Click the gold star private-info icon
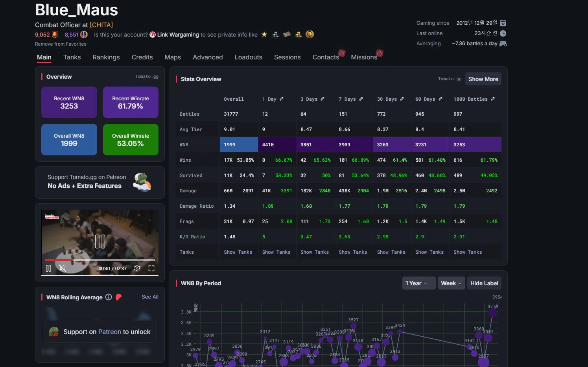The width and height of the screenshot is (588, 367). pyautogui.click(x=264, y=35)
